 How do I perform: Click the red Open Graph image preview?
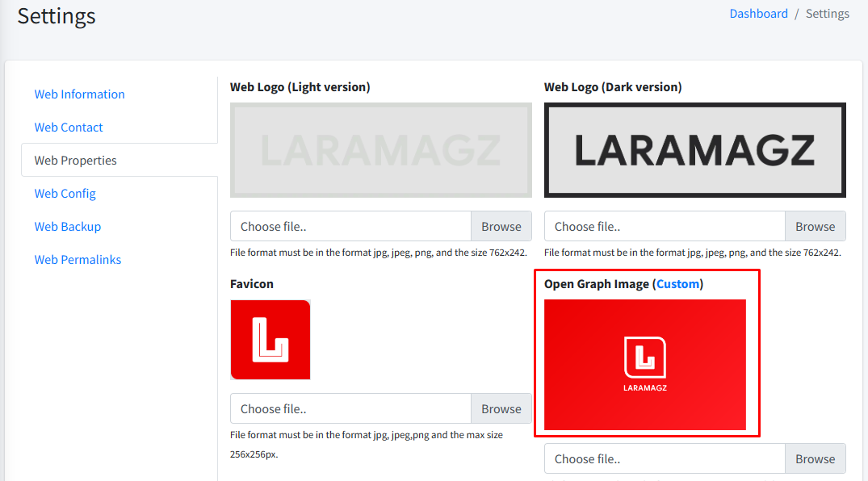point(645,365)
